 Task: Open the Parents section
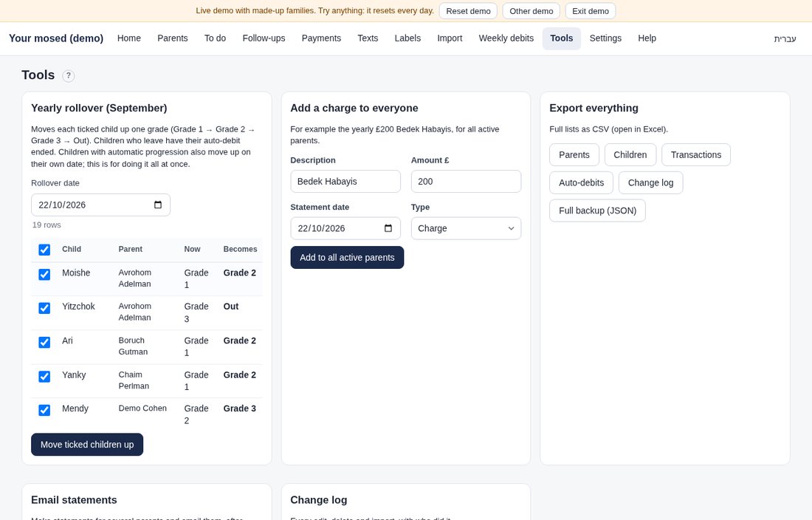tap(173, 38)
